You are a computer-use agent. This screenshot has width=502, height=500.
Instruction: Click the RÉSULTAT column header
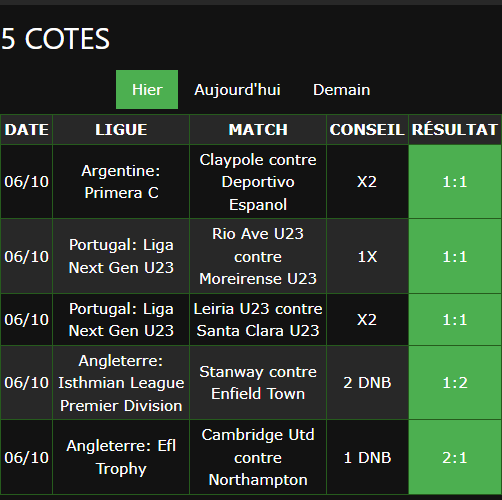coord(455,130)
